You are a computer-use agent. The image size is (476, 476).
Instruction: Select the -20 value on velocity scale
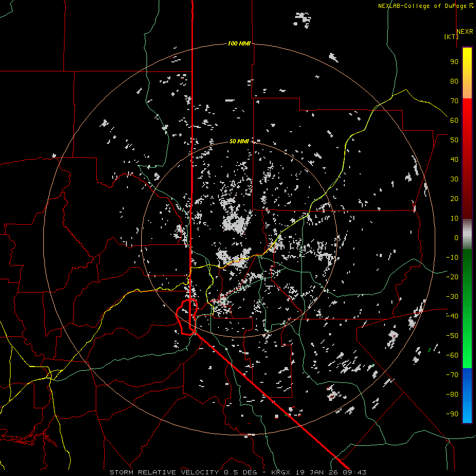452,277
